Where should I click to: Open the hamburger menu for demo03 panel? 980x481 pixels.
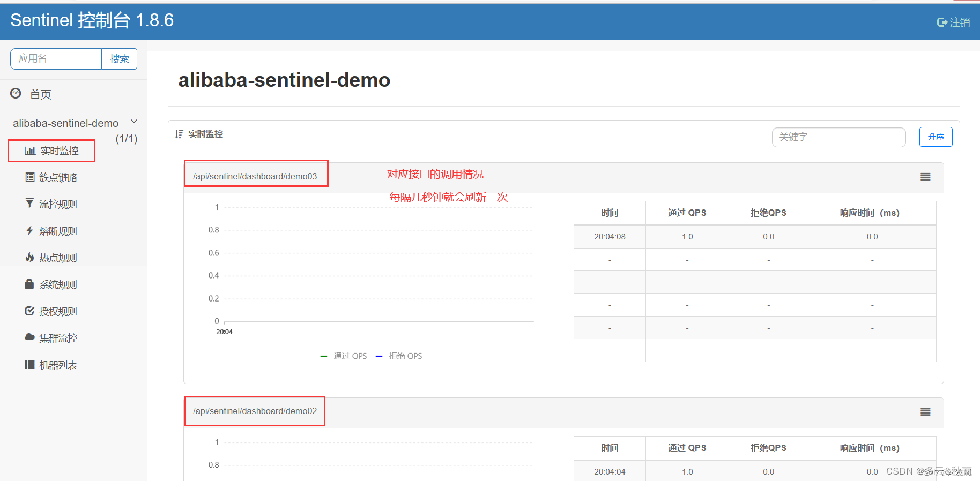(925, 177)
